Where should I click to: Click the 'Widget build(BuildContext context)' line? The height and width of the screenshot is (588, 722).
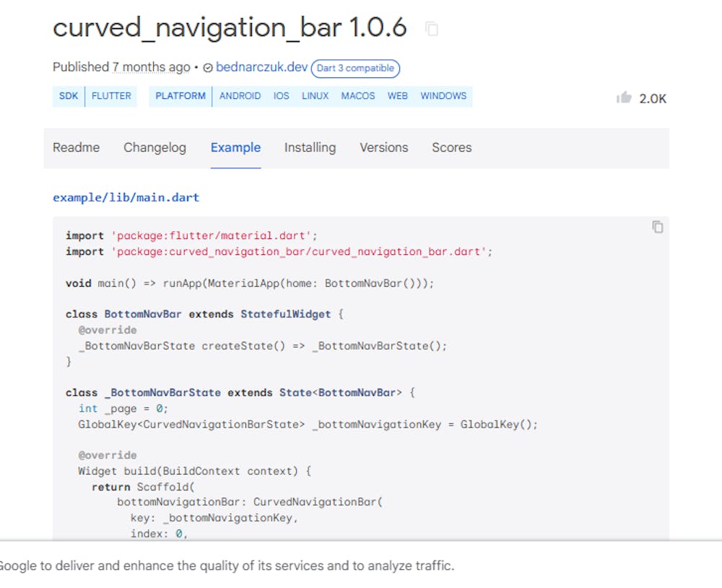click(x=195, y=472)
